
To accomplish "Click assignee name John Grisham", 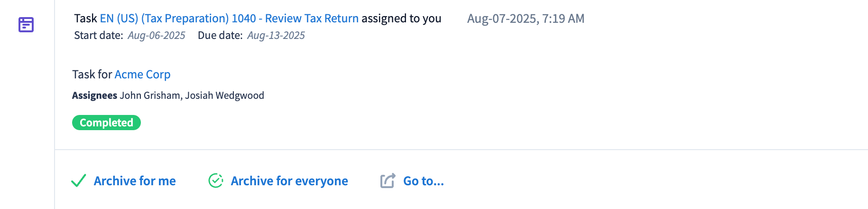I will (149, 95).
